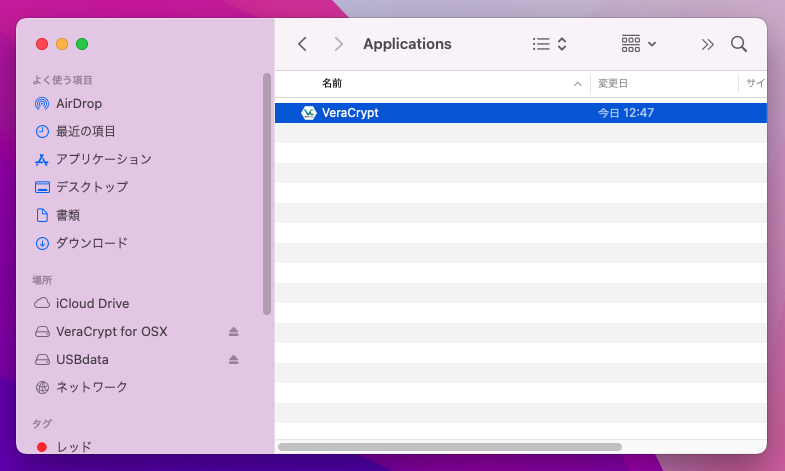
Task: Eject the VeraCrypt for OSX volume
Action: (x=233, y=332)
